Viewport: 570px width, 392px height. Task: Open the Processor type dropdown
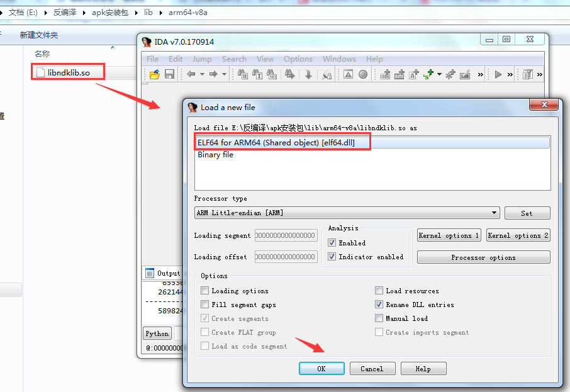[347, 213]
